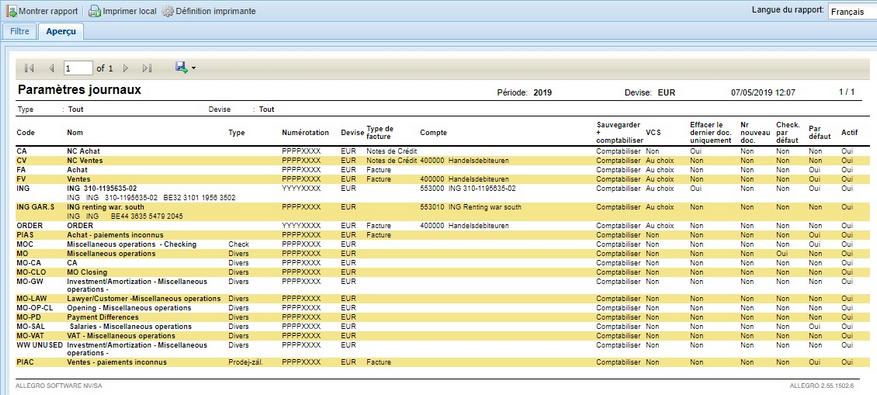This screenshot has height=395, width=877.
Task: Click ALLEGRO SOFTWARE NV/SA footer text
Action: (x=59, y=386)
